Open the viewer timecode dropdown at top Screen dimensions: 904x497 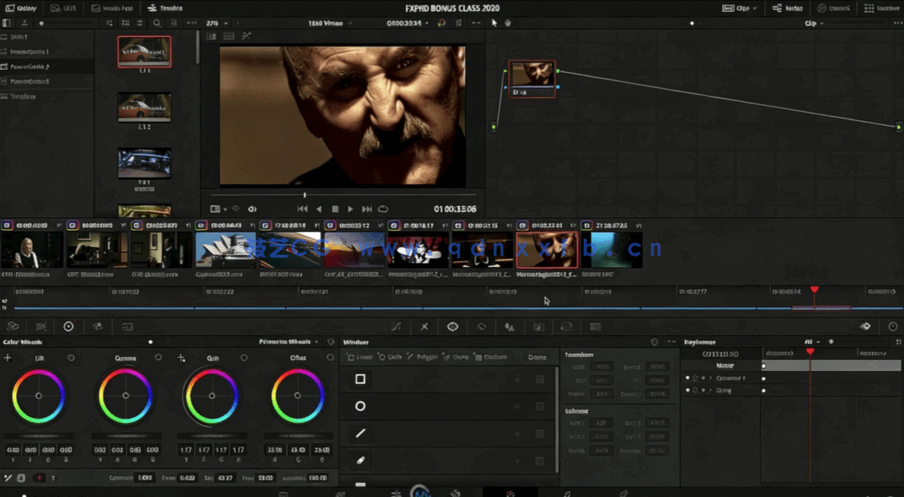(408, 23)
